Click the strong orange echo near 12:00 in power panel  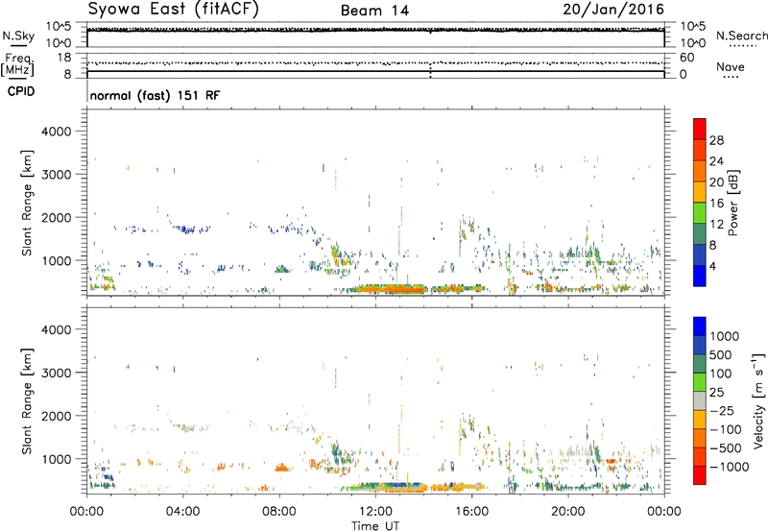[x=392, y=289]
